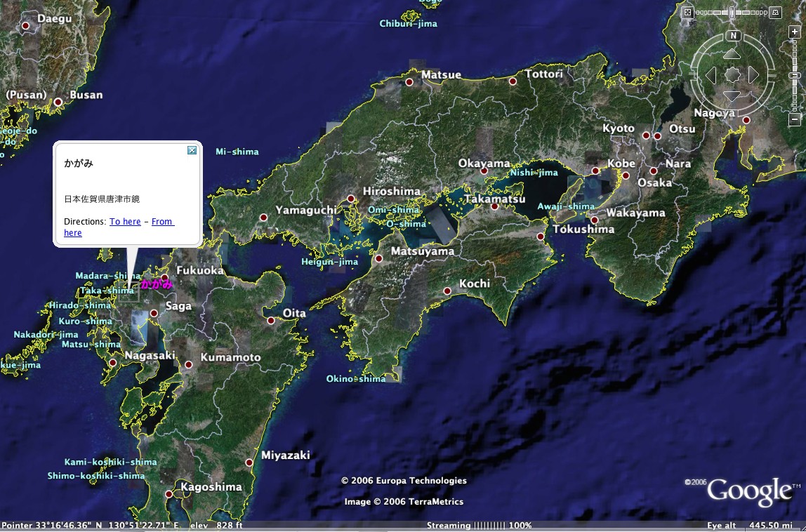
Task: Click the Kyoto city marker dot
Action: coord(646,135)
